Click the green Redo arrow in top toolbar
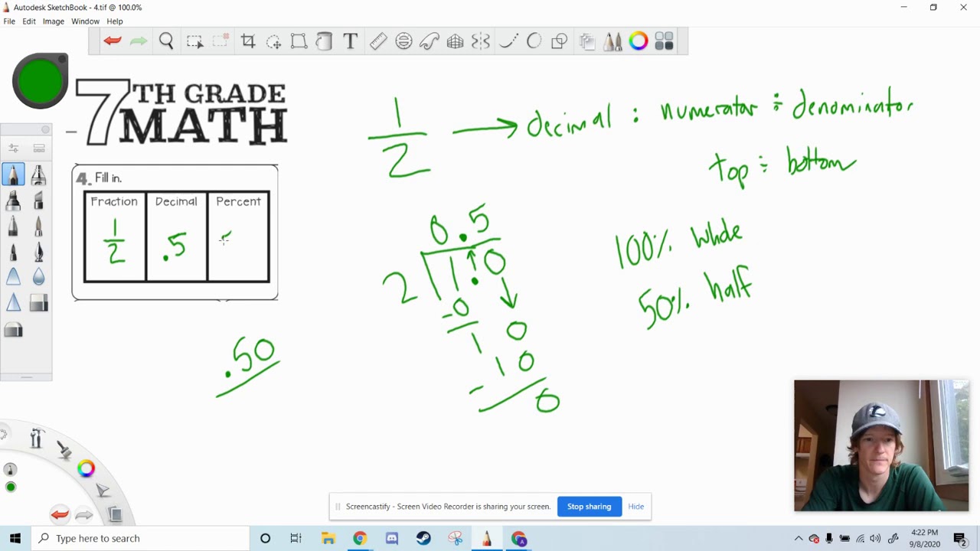 coord(139,41)
